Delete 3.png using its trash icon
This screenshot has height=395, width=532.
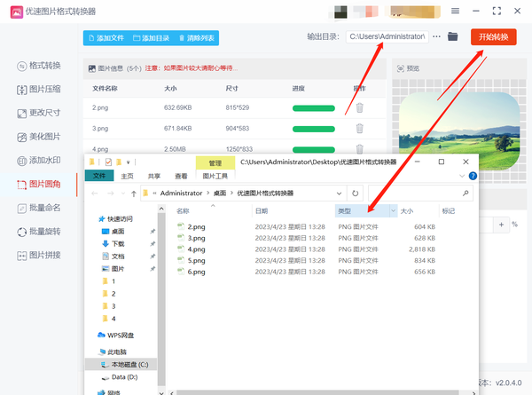point(360,129)
